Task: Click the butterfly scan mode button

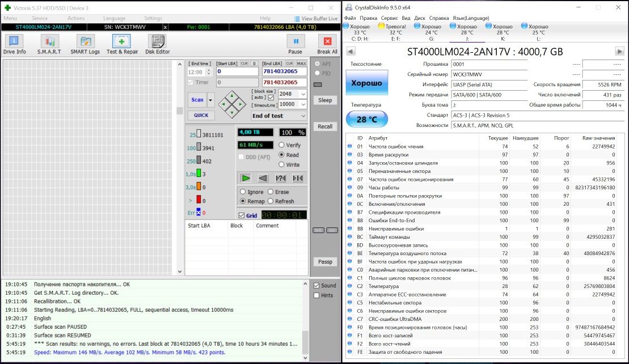Action: pos(298,178)
